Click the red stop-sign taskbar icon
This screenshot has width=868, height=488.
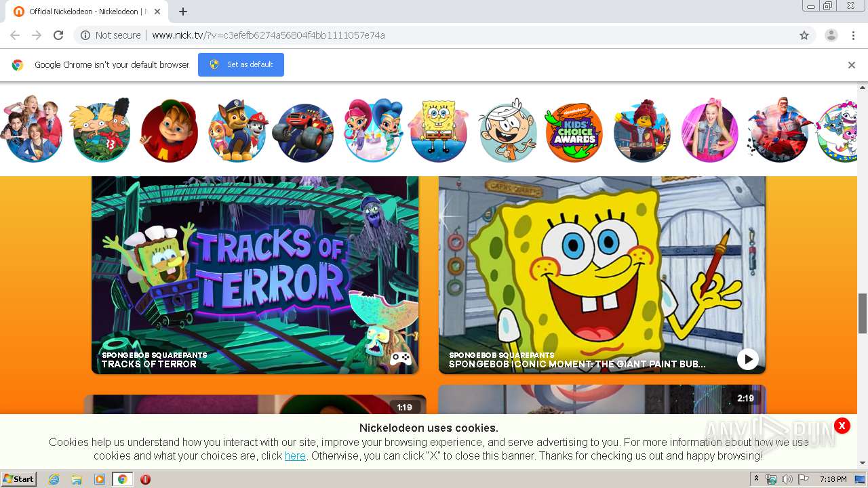pos(145,479)
